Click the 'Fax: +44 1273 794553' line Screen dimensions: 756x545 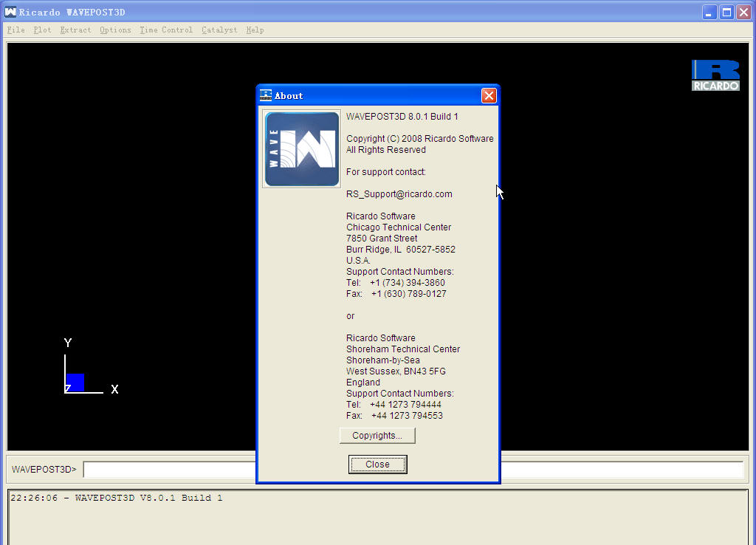(394, 416)
